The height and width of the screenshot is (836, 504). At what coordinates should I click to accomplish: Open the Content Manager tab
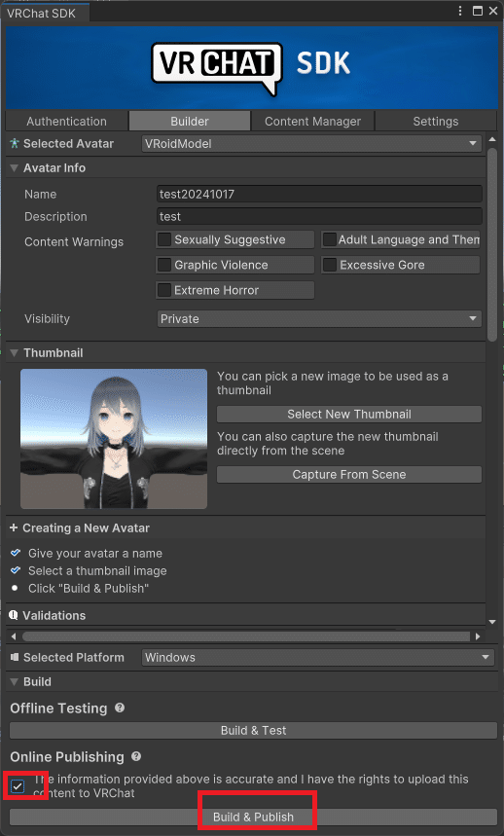click(x=312, y=121)
